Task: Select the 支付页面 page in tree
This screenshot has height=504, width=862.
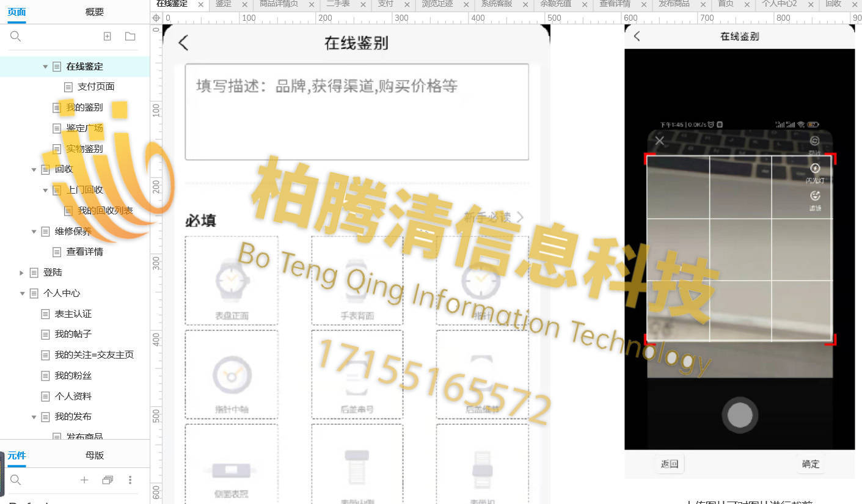Action: click(96, 87)
